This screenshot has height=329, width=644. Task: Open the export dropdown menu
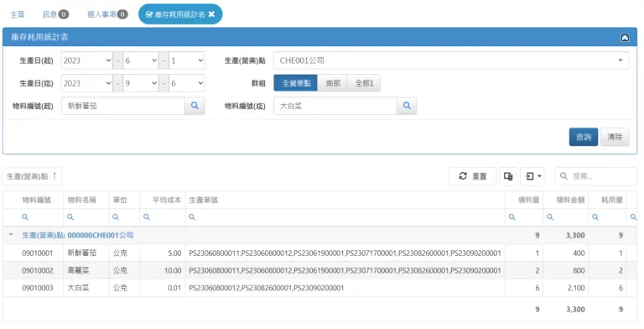(x=533, y=176)
